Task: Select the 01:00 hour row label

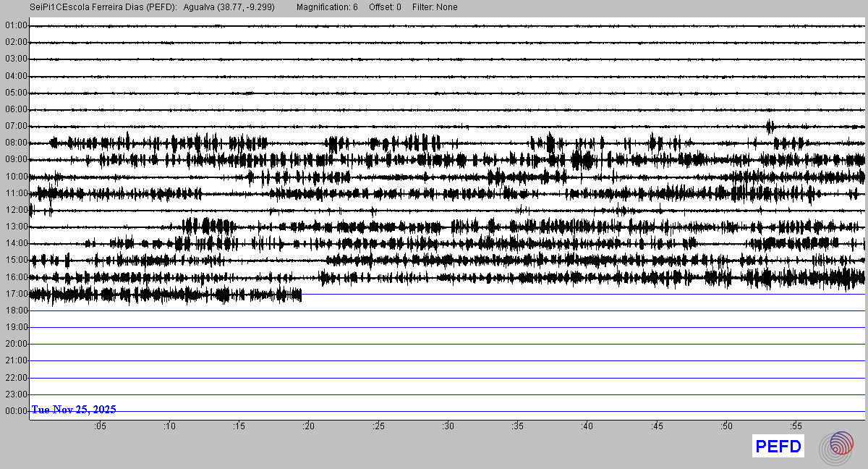Action: click(x=15, y=25)
